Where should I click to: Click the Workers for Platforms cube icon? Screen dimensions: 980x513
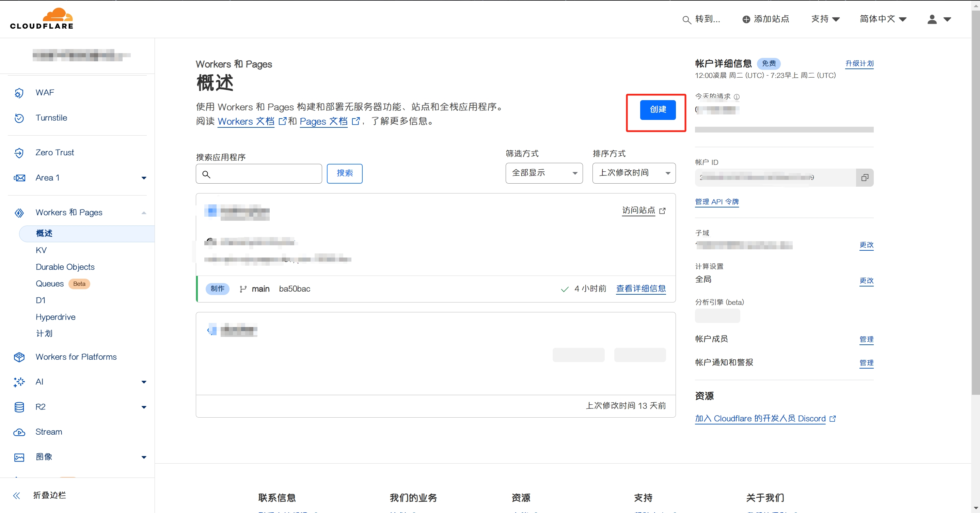19,357
